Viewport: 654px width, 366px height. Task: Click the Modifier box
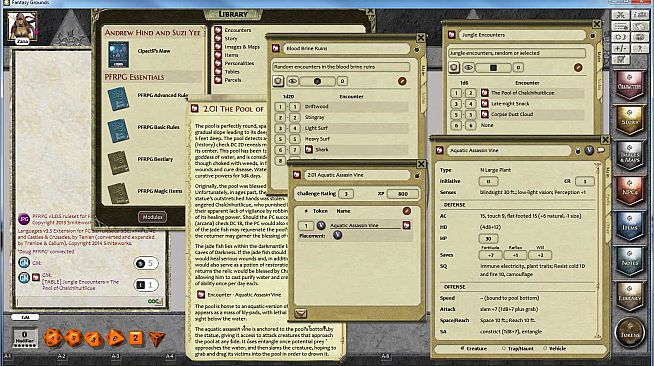(x=24, y=337)
